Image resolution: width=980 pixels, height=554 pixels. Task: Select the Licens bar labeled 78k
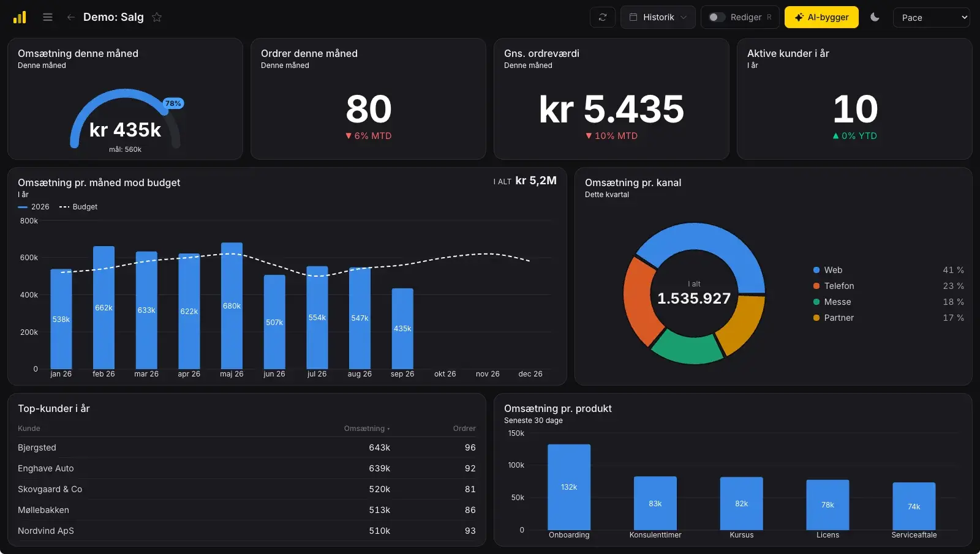827,505
